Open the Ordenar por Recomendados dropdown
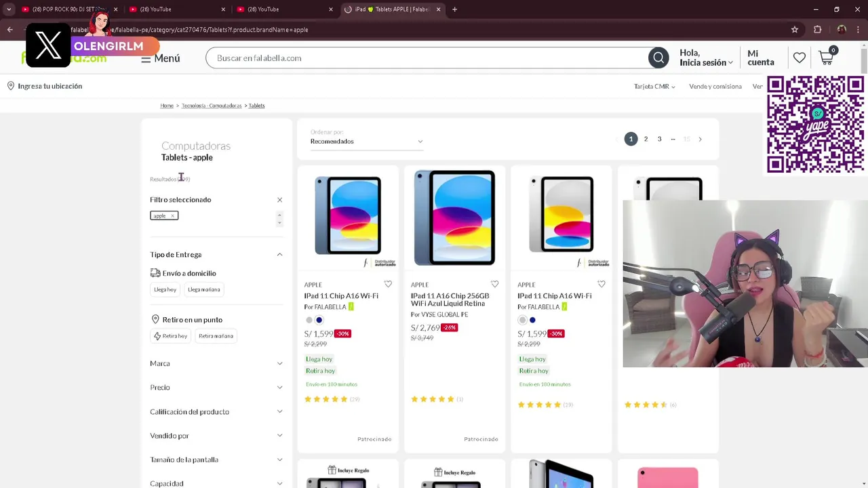The image size is (868, 488). pos(367,142)
